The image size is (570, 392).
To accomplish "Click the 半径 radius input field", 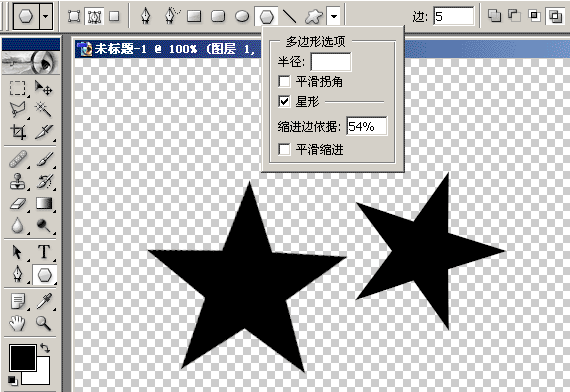I will click(331, 62).
